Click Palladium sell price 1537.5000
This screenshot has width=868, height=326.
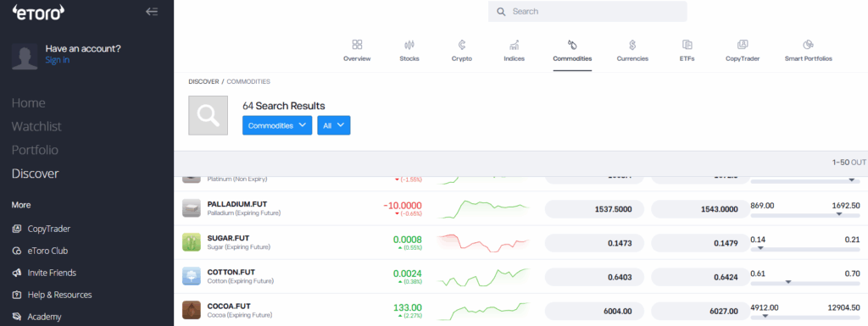[x=595, y=209]
